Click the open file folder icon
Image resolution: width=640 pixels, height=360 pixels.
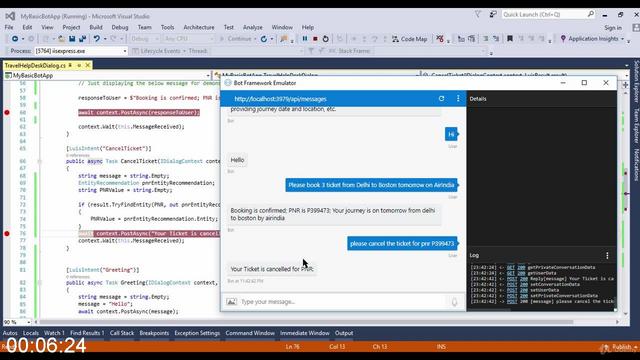[61, 39]
